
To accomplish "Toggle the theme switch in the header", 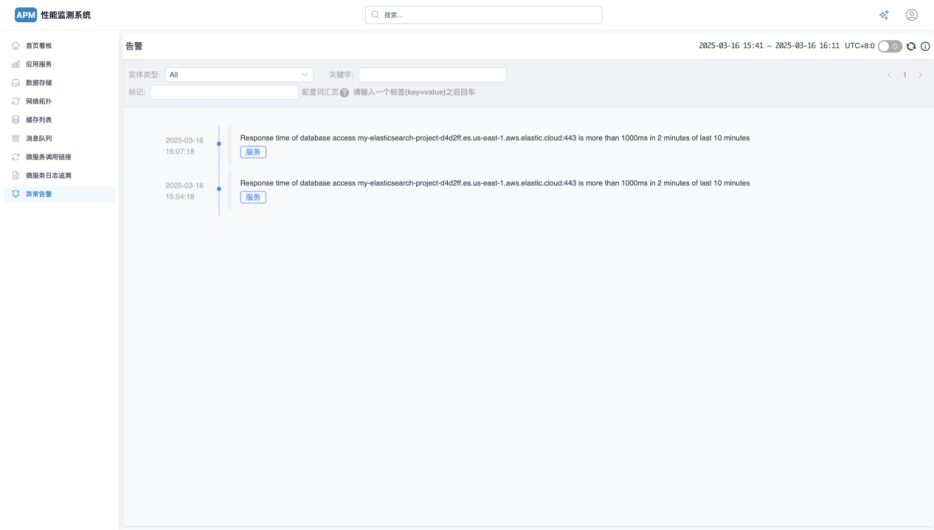I will point(890,46).
